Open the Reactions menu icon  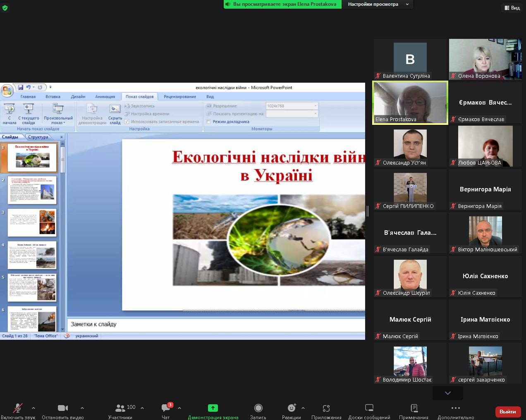pyautogui.click(x=292, y=408)
